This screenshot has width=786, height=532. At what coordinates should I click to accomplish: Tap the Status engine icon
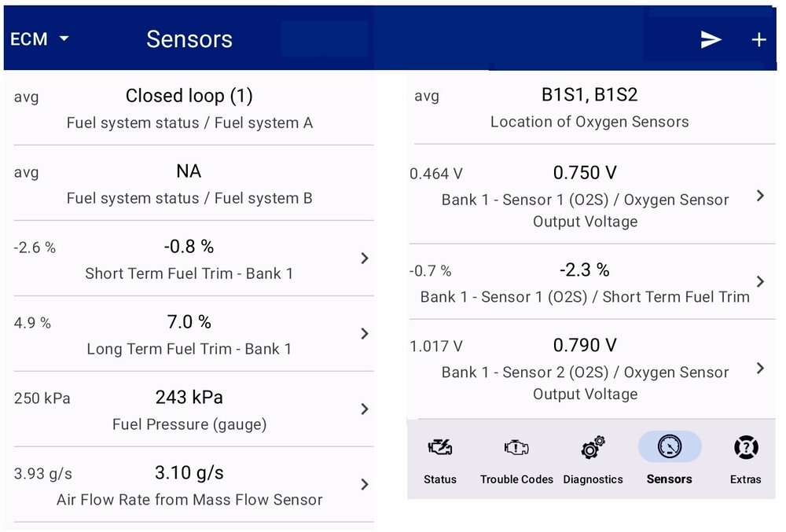pos(440,448)
